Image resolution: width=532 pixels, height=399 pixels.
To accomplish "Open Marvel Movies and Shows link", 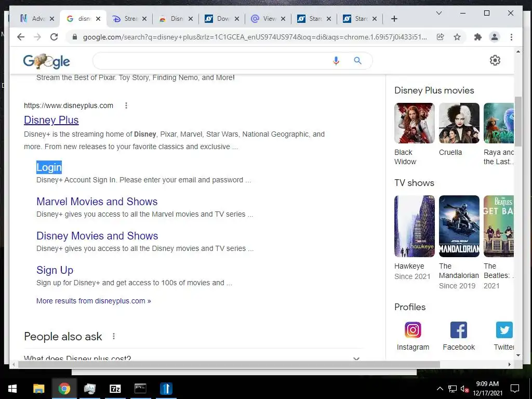I will pos(97,202).
